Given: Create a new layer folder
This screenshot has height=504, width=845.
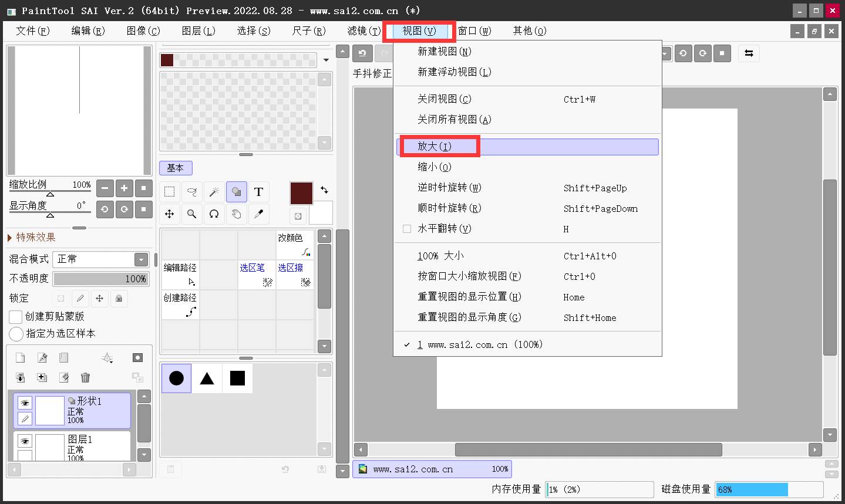Looking at the screenshot, I should click(63, 358).
